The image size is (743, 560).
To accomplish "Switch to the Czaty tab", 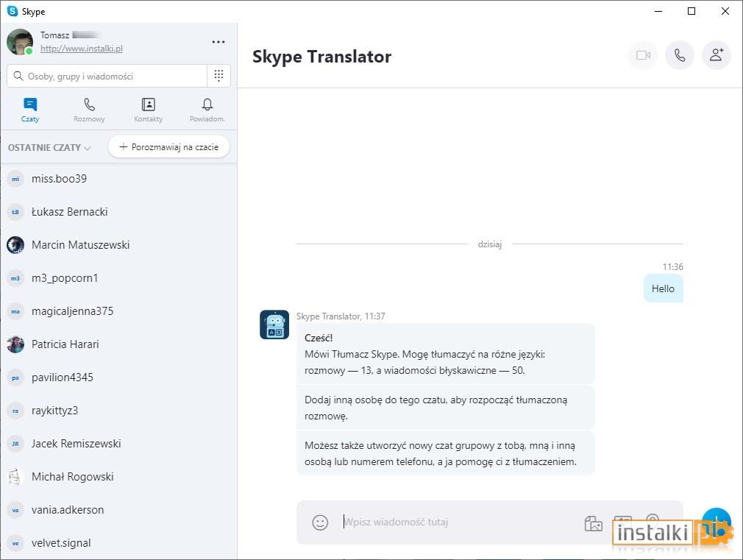I will click(30, 110).
